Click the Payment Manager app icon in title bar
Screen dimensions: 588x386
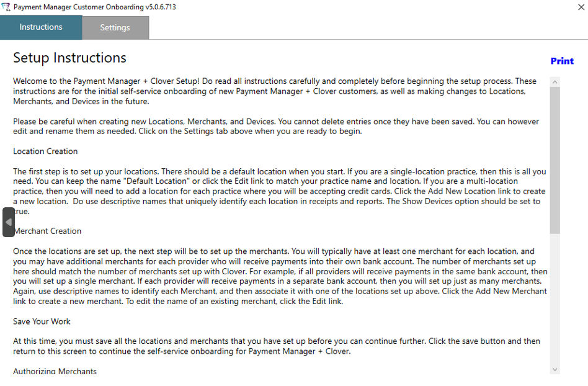tap(6, 7)
